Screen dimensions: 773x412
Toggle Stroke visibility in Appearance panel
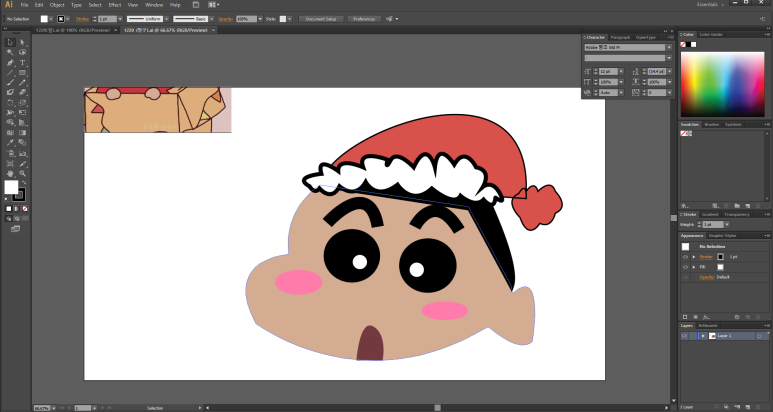tap(685, 257)
